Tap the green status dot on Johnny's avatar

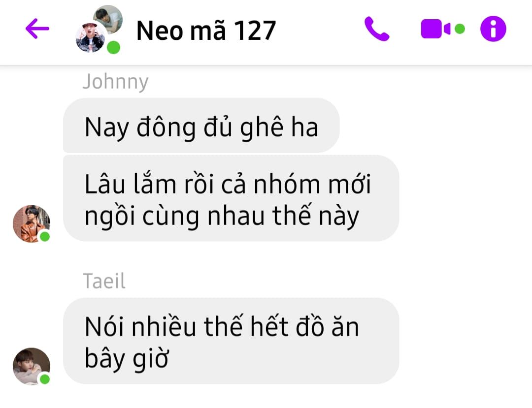tap(45, 237)
